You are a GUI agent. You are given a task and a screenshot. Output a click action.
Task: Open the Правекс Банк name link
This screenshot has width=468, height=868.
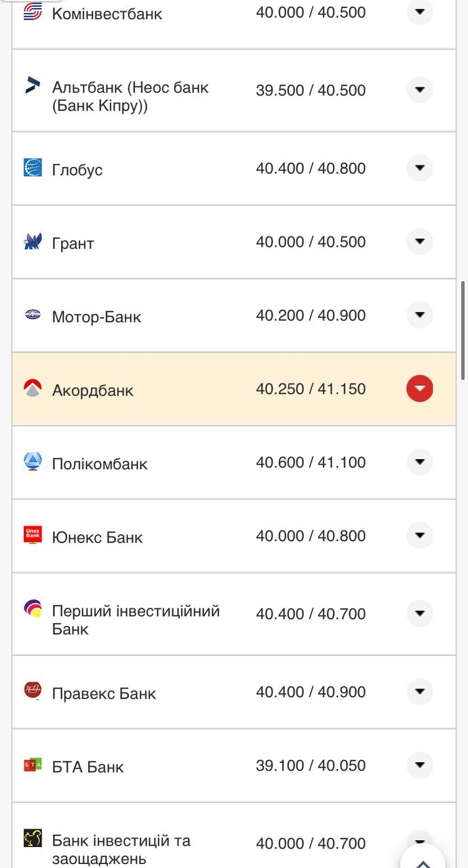104,693
